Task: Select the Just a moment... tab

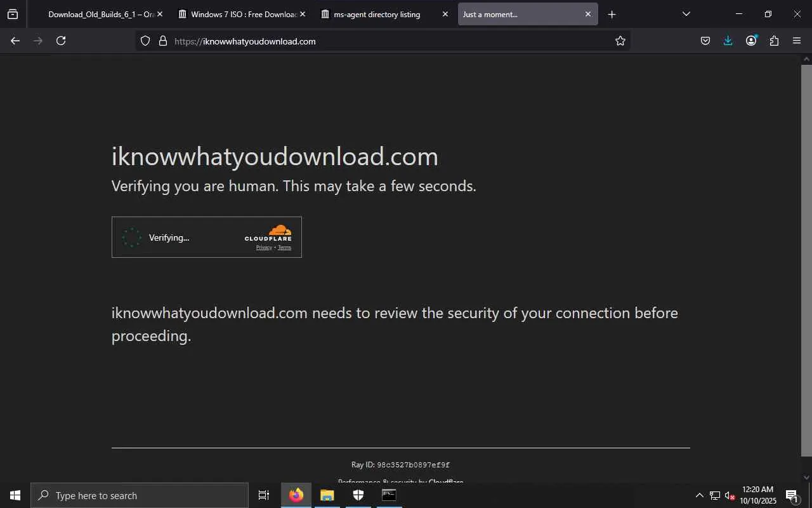Action: 528,14
